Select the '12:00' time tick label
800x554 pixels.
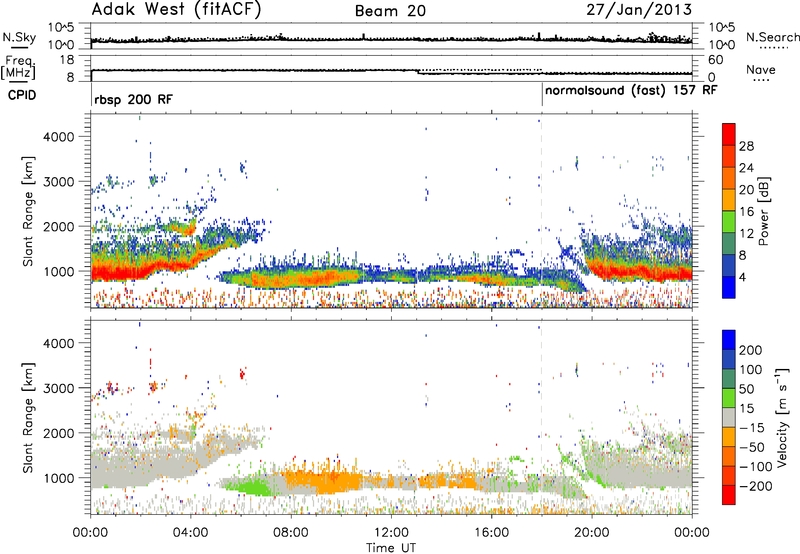[391, 533]
